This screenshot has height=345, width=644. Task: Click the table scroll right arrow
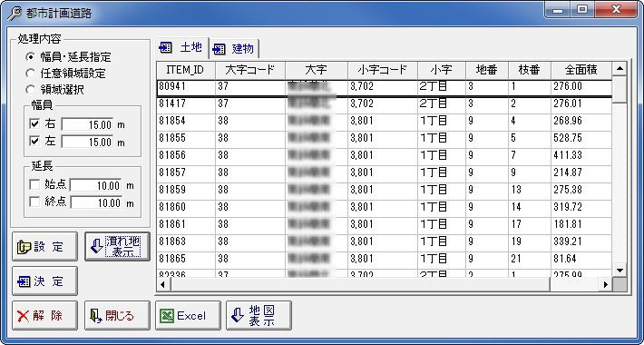tap(605, 284)
